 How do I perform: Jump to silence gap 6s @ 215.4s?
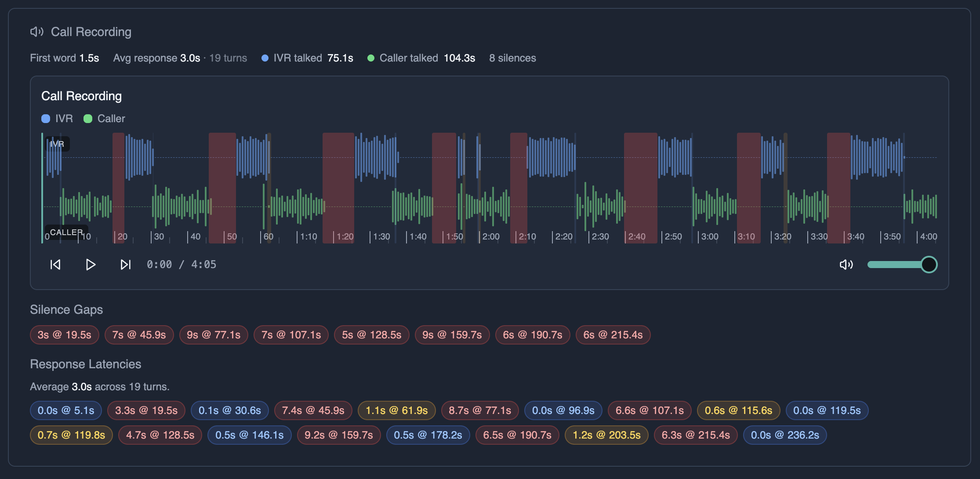[x=613, y=335]
